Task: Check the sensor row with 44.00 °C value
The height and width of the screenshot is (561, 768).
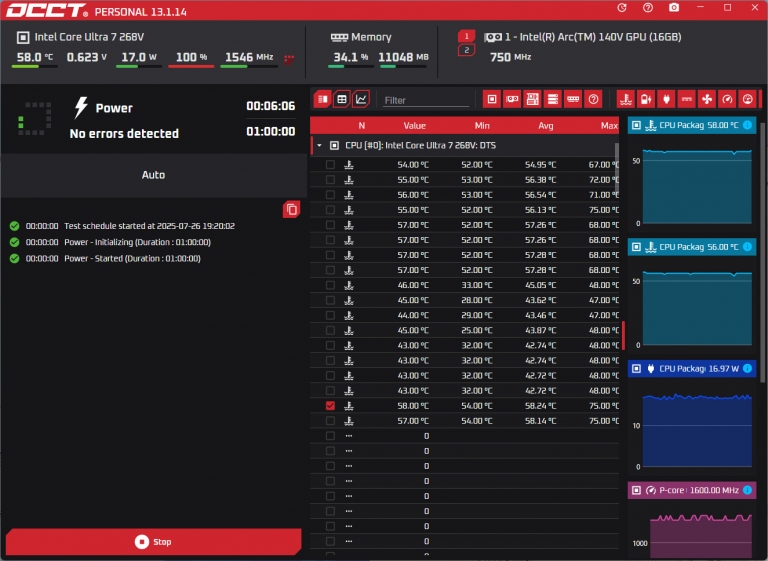Action: 330,315
